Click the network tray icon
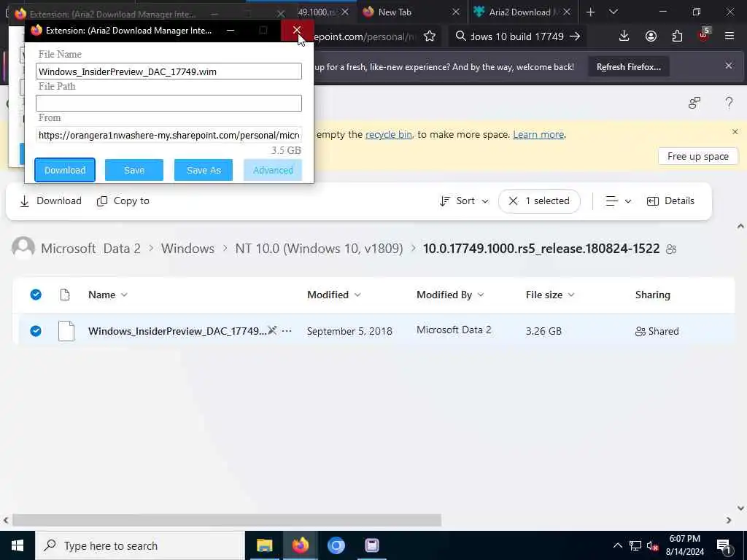 635,546
